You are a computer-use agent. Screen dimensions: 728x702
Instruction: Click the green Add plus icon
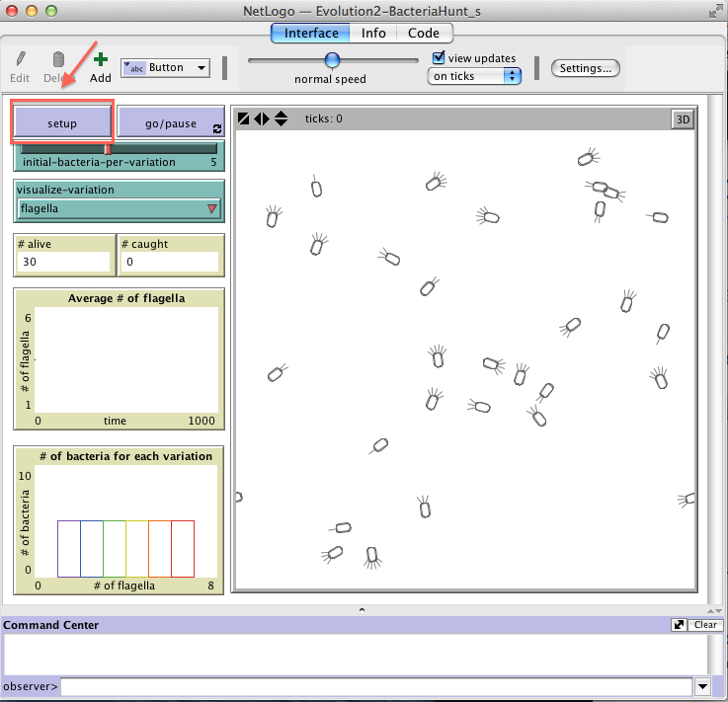(100, 60)
